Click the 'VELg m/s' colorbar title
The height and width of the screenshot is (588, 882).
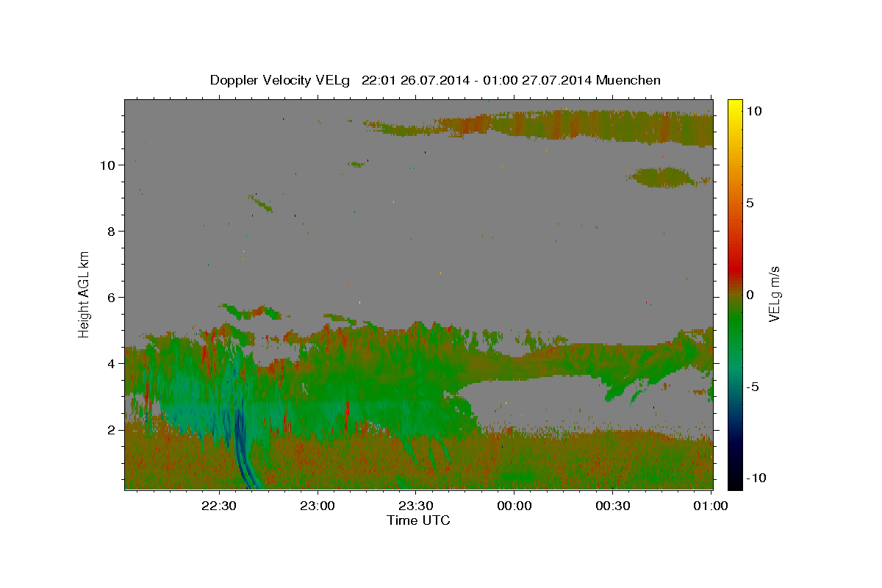tap(775, 294)
